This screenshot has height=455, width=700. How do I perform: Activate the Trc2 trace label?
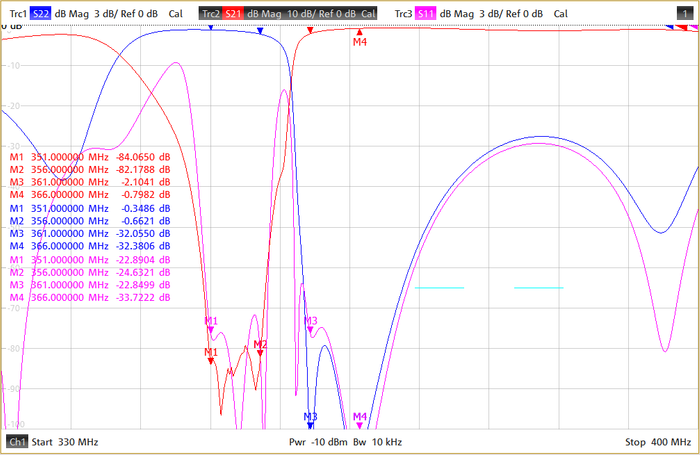[x=209, y=13]
